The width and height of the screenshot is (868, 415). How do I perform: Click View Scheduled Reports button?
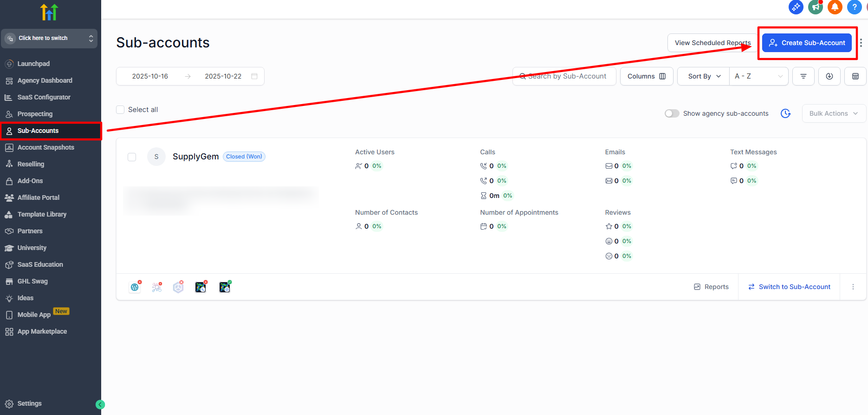coord(713,43)
